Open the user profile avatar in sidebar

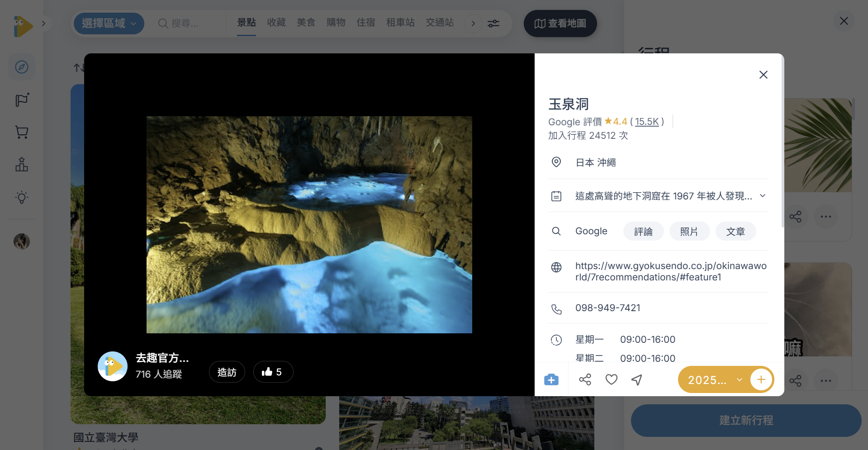pos(22,242)
